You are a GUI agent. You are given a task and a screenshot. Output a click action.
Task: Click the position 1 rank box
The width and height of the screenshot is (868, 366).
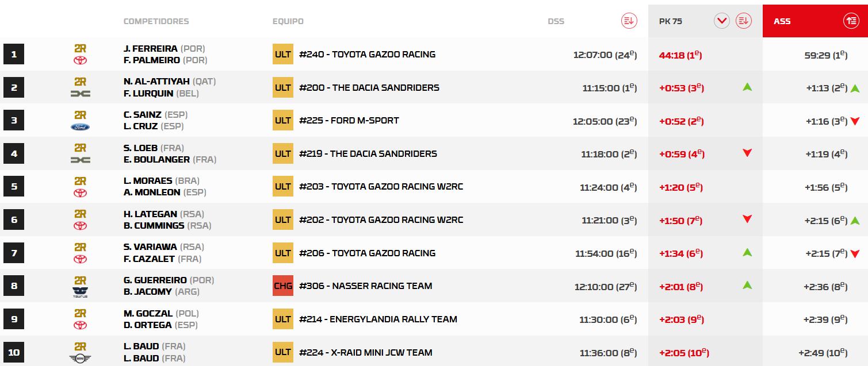tap(14, 55)
